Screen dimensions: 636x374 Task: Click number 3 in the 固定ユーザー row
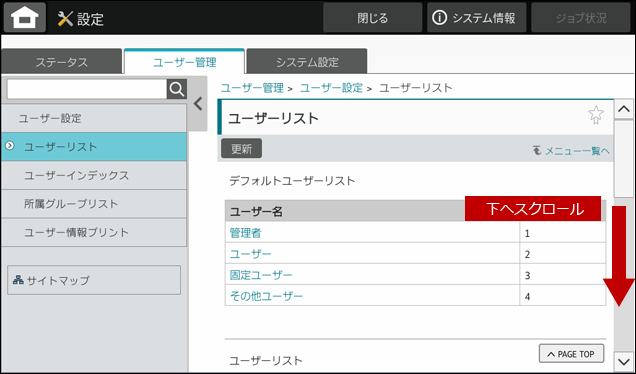coord(527,275)
